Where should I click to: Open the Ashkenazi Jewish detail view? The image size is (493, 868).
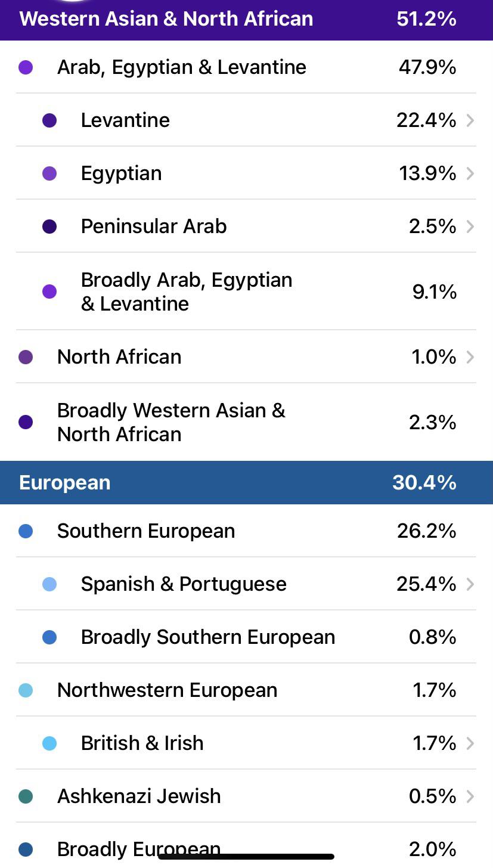coord(470,796)
